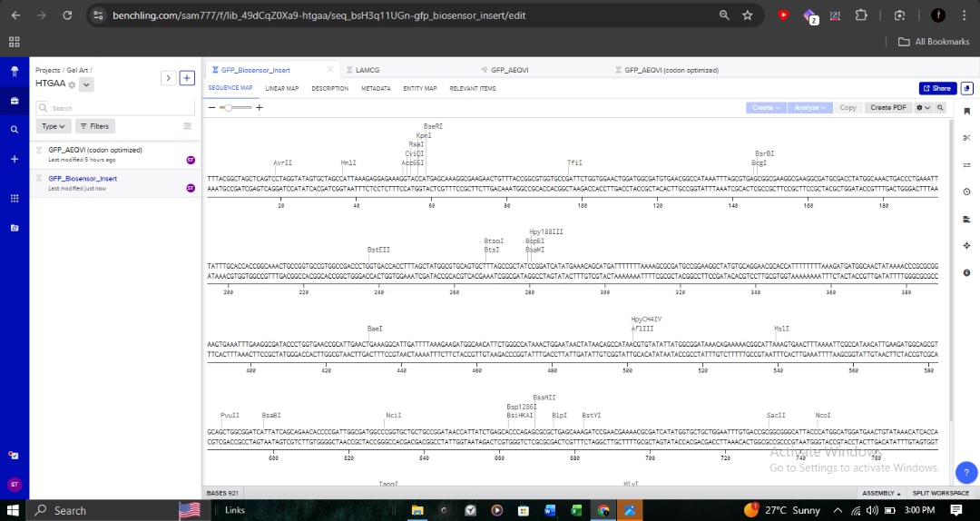Zoom out sequence map with minus icon
The width and height of the screenshot is (980, 521).
coord(211,108)
